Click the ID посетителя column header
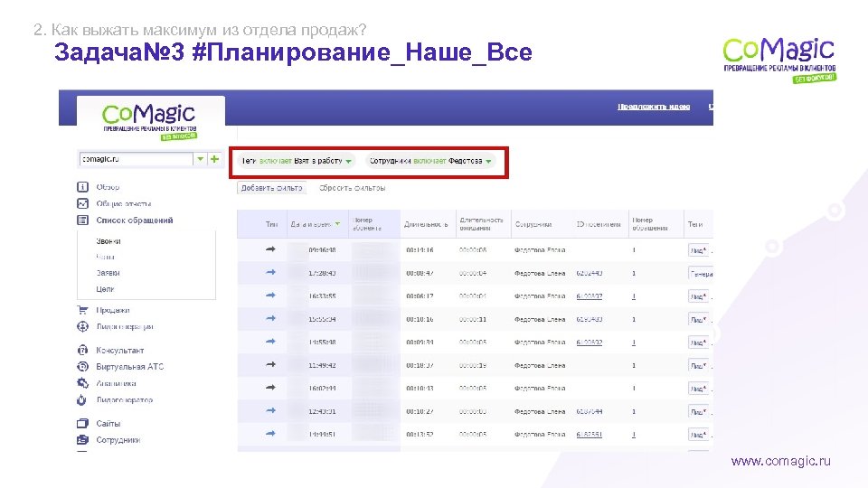Screen dimensions: 868x488 599,224
